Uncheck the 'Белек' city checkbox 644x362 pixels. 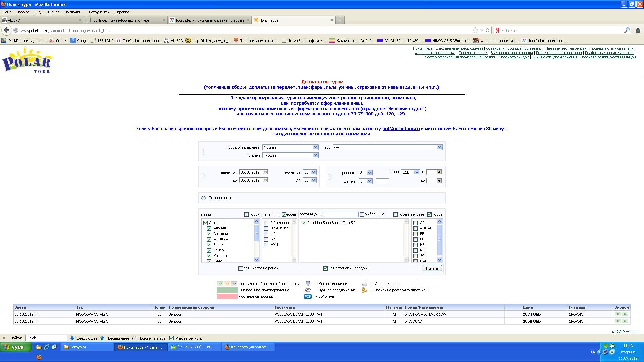click(x=209, y=245)
